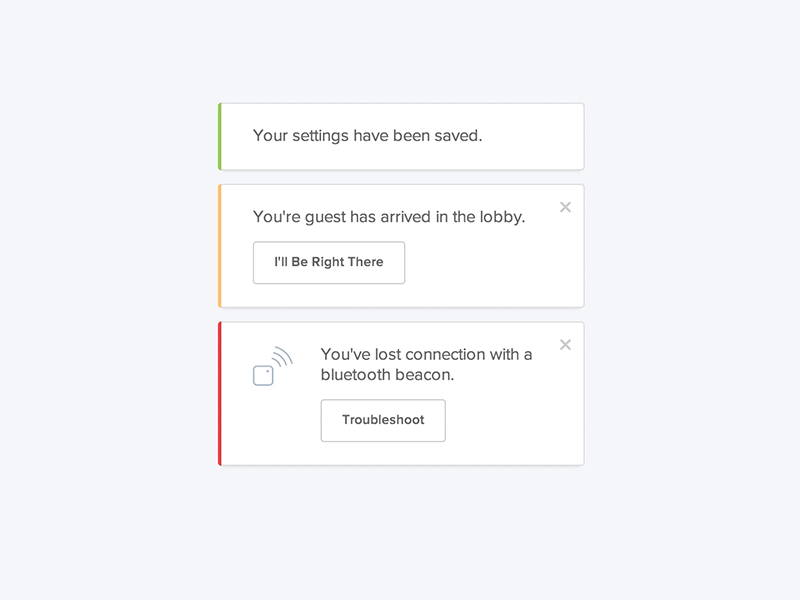
Task: Click the "You've lost connection with a" line
Action: point(426,354)
